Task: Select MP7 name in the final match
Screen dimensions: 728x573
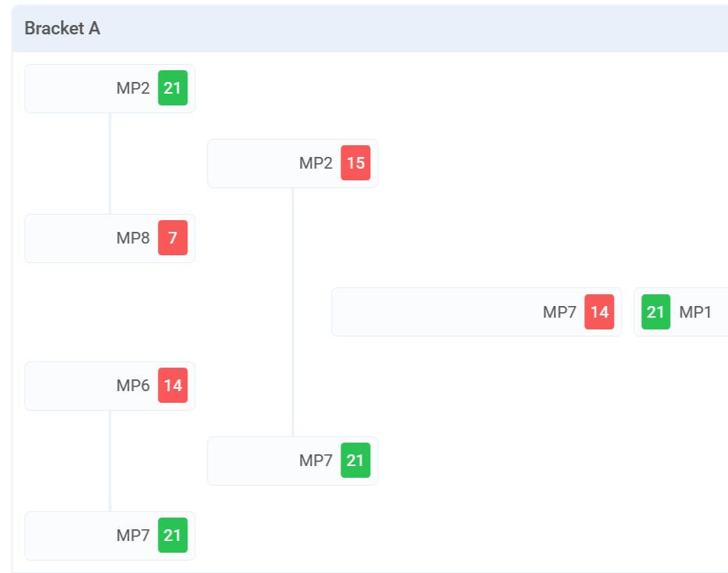Action: (559, 312)
